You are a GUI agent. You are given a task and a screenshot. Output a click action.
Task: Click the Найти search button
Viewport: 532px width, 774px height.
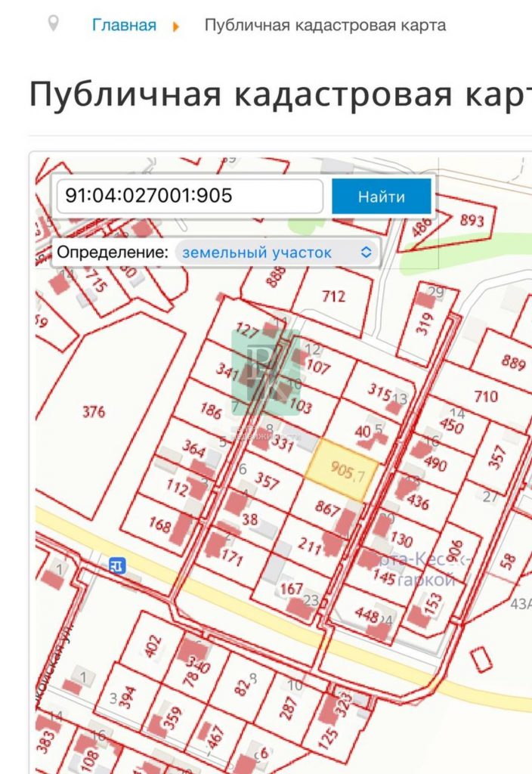point(382,197)
